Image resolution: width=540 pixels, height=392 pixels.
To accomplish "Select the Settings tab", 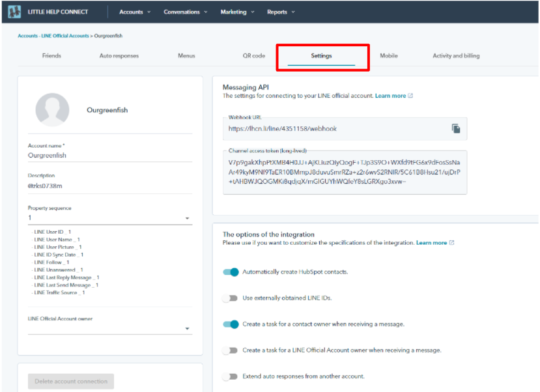I will coord(321,56).
